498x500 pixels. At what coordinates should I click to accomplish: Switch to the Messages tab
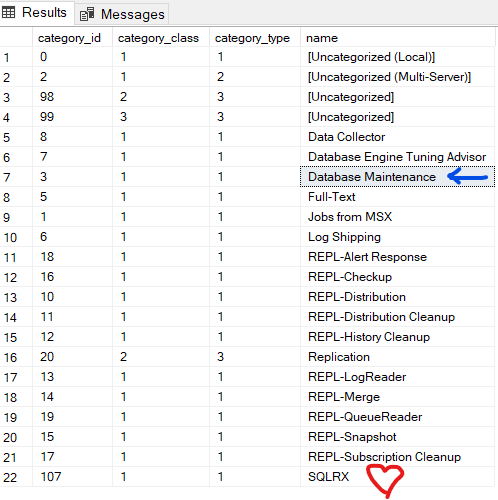[122, 14]
